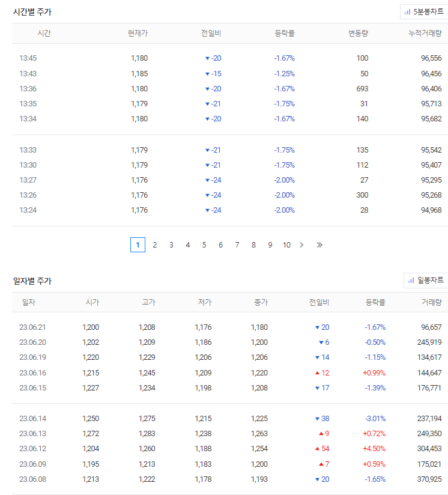This screenshot has width=448, height=495.
Task: Select the 23.06.15 date cell
Action: click(32, 387)
